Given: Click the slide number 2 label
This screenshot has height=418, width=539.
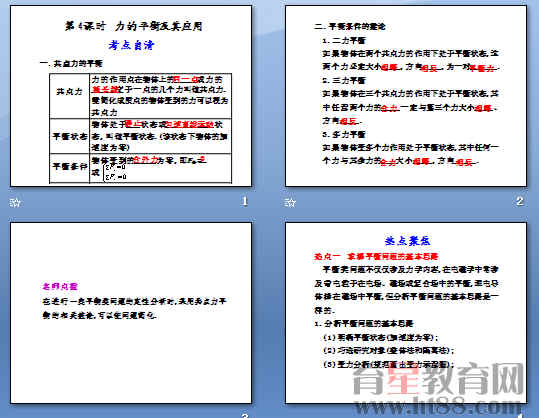Looking at the screenshot, I should coord(519,201).
